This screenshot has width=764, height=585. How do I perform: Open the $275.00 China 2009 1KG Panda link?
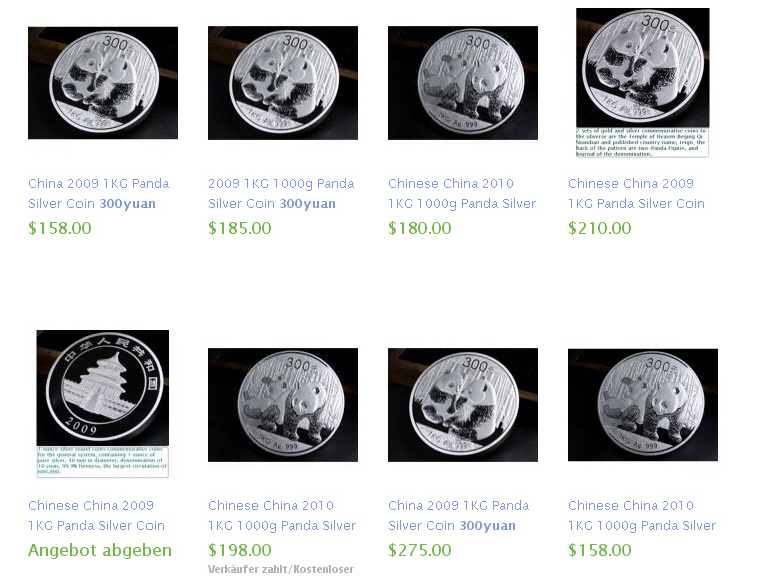[458, 515]
